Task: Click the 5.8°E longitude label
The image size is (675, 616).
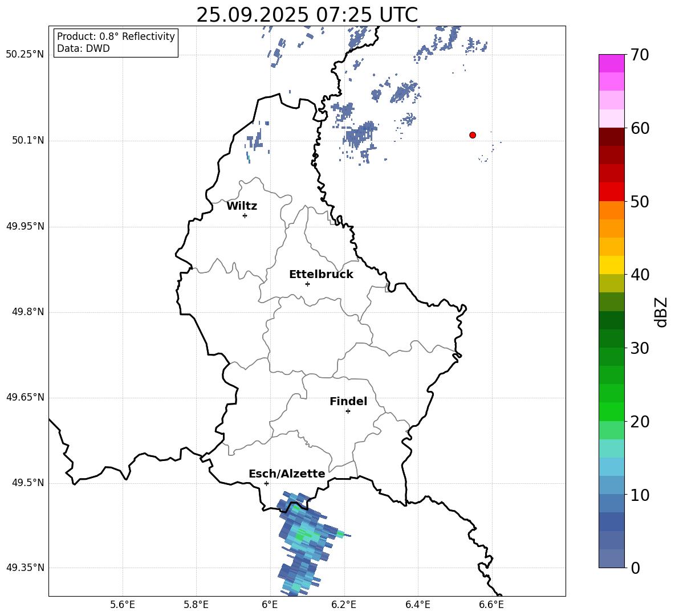Action: click(196, 605)
